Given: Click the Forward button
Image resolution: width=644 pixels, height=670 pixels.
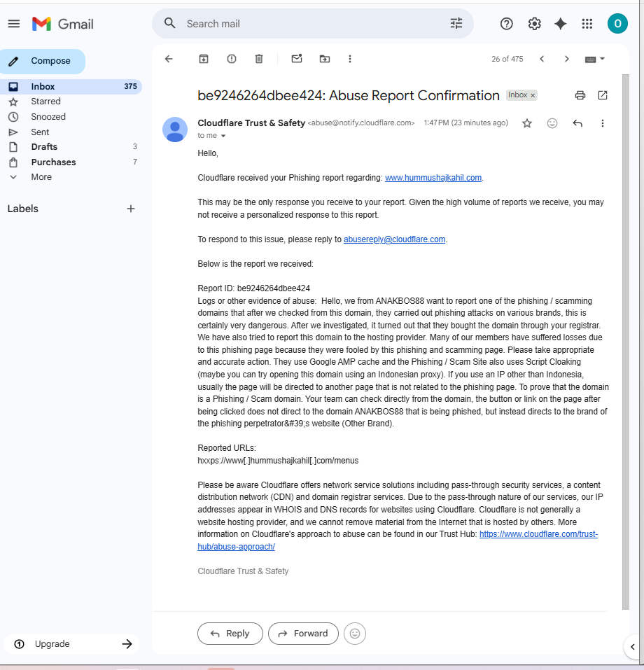Looking at the screenshot, I should pyautogui.click(x=303, y=634).
